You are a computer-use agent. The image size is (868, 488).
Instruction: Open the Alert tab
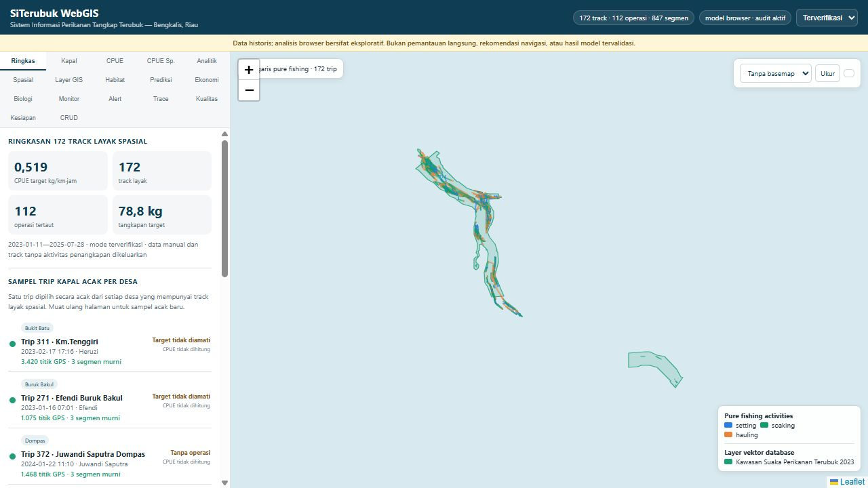pyautogui.click(x=115, y=99)
